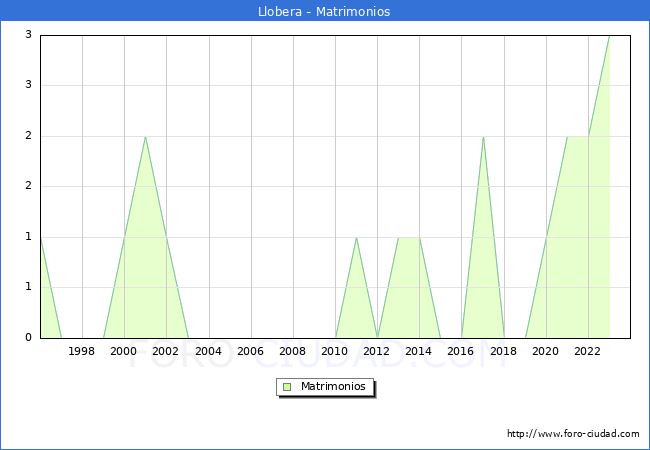Click the 0 label on the y-axis
Viewport: 650px width, 450px height.
coord(29,338)
